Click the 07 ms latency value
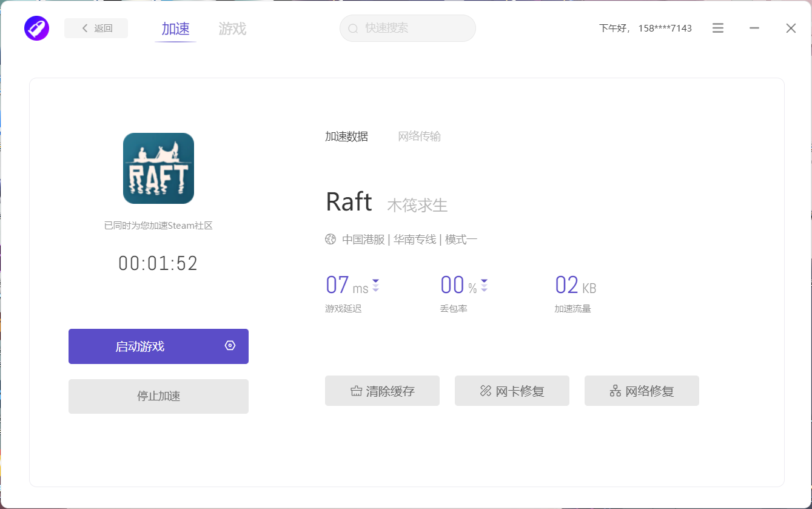The height and width of the screenshot is (509, 812). coord(347,285)
